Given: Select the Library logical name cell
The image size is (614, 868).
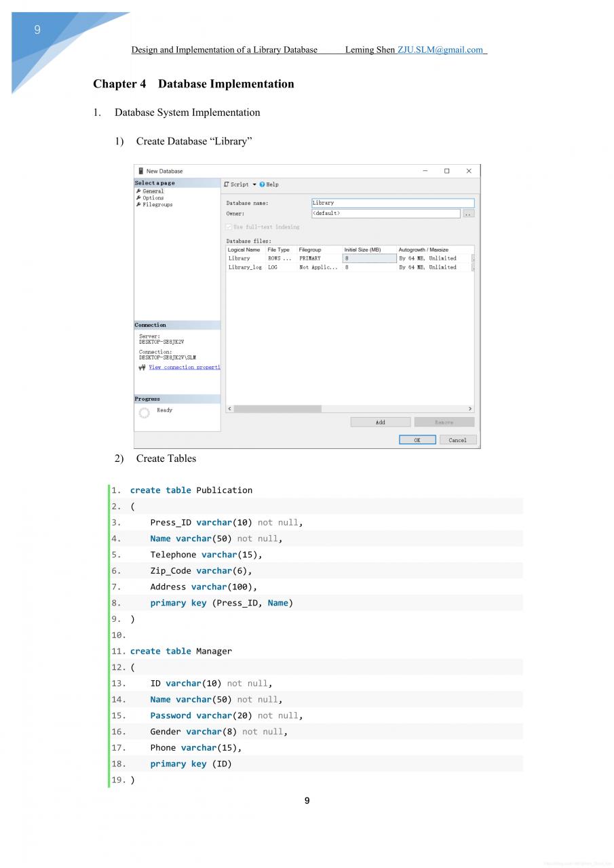Looking at the screenshot, I should tap(246, 258).
